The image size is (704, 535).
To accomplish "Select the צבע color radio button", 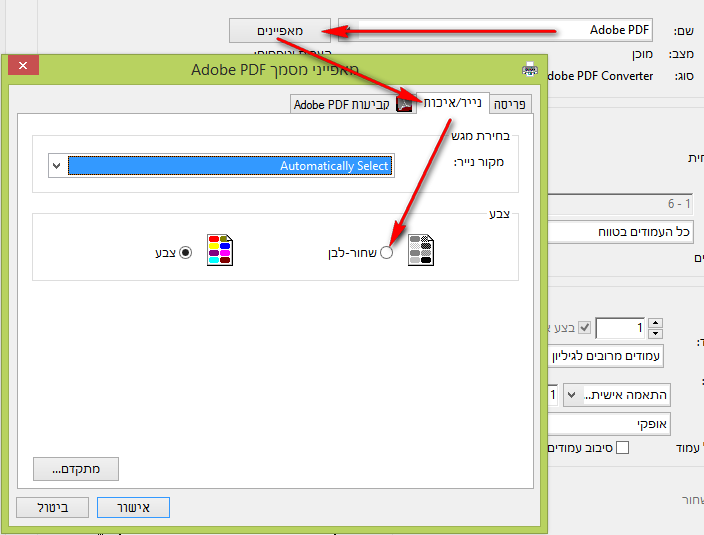I will (185, 253).
